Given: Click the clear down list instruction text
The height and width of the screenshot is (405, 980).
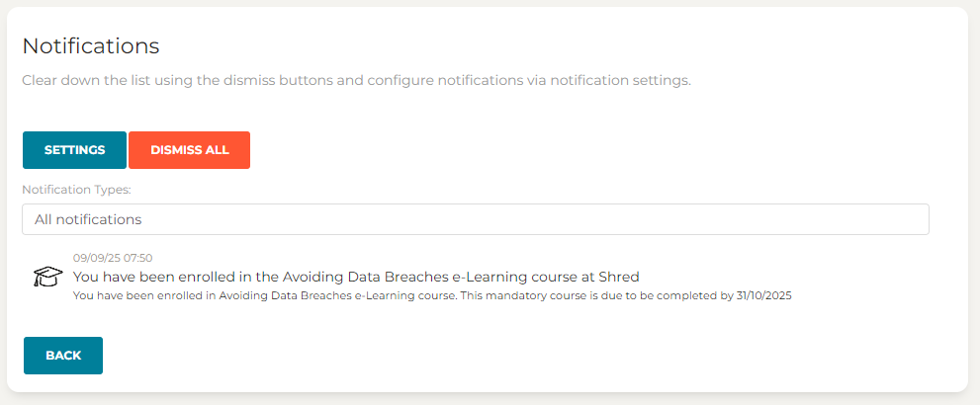Looking at the screenshot, I should (356, 80).
